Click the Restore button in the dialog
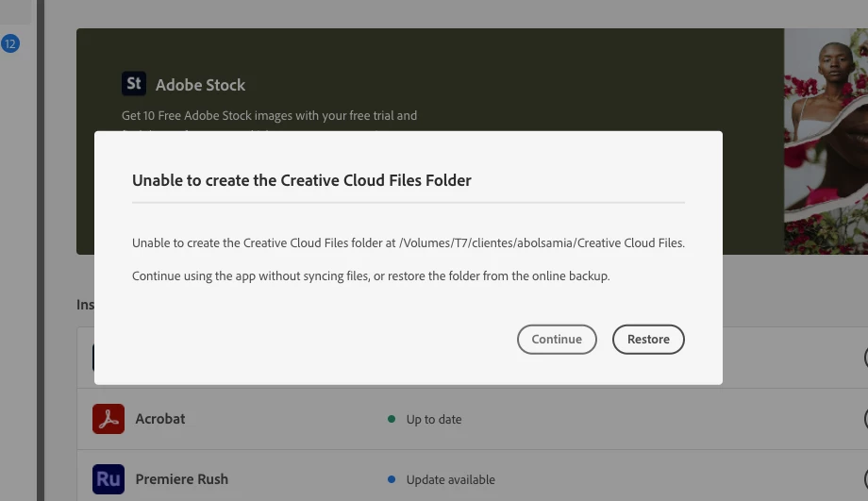This screenshot has width=868, height=501. (x=648, y=340)
